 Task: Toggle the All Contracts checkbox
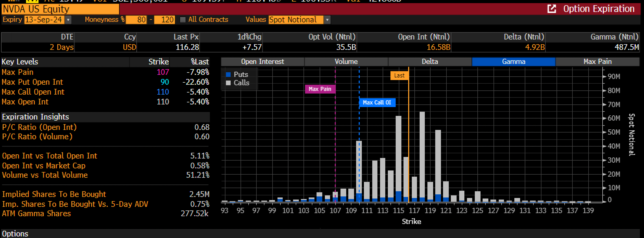tap(183, 20)
